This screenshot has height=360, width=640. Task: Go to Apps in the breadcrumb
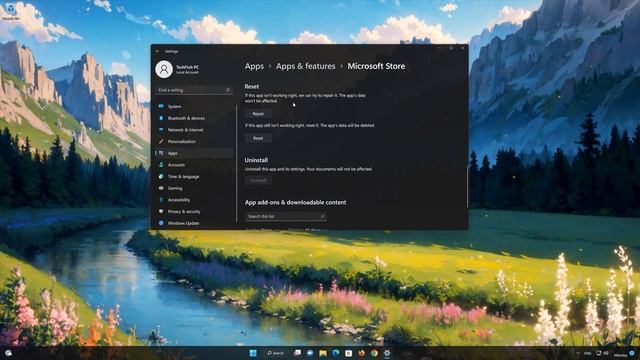pyautogui.click(x=254, y=66)
